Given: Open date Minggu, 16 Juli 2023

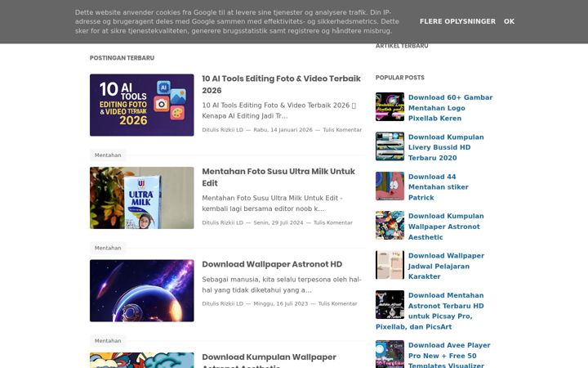Looking at the screenshot, I should click(x=280, y=303).
